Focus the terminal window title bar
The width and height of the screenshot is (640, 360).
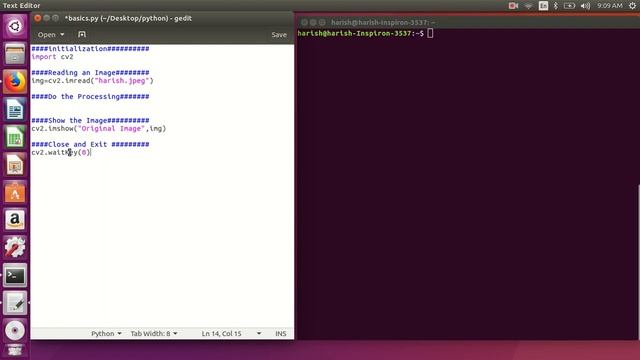(467, 22)
